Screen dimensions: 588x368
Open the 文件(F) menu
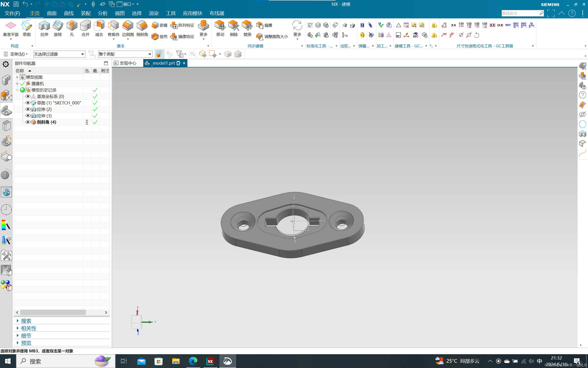[12, 13]
